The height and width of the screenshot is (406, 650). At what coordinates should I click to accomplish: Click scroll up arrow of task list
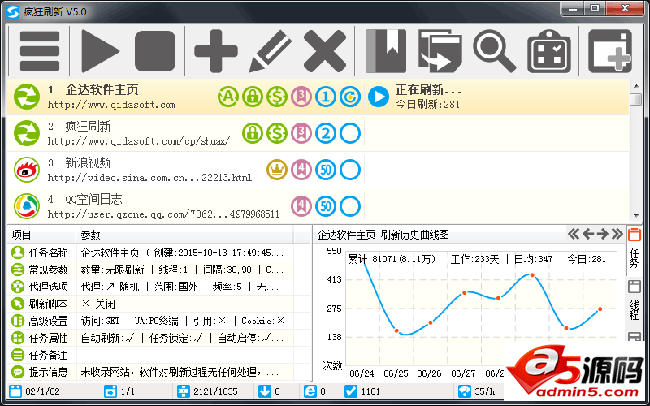(636, 86)
